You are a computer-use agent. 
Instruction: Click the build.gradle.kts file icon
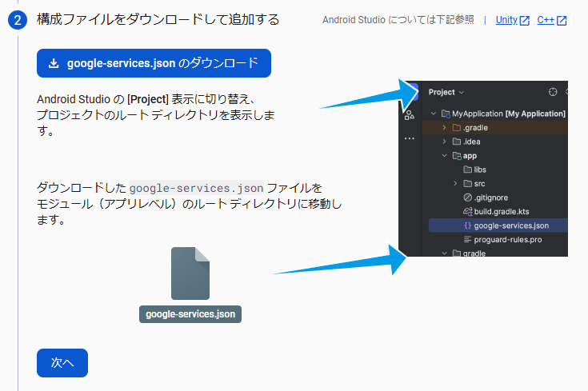[x=468, y=211]
